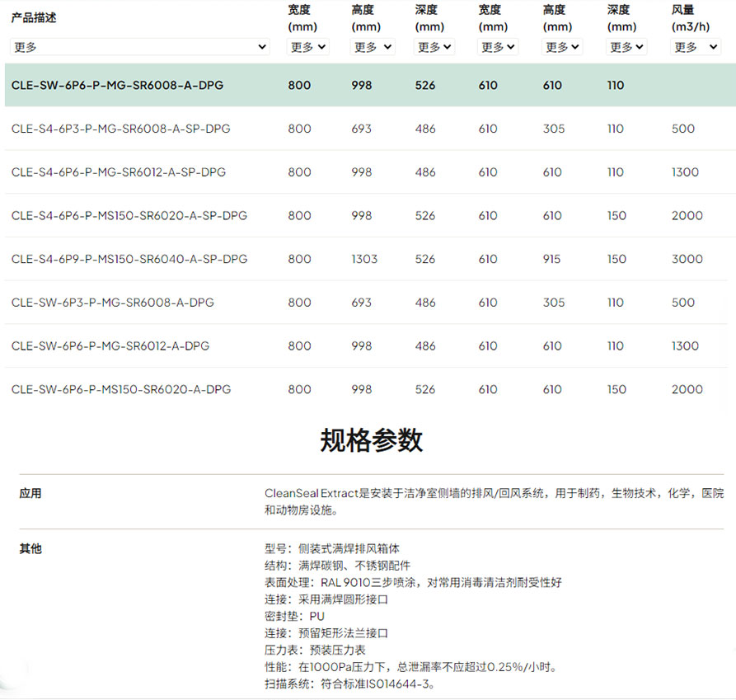
Task: Click 150 depth in CLE-S4-6P9-P-MS150-SR6040-A-SP-DPG row
Action: (616, 259)
